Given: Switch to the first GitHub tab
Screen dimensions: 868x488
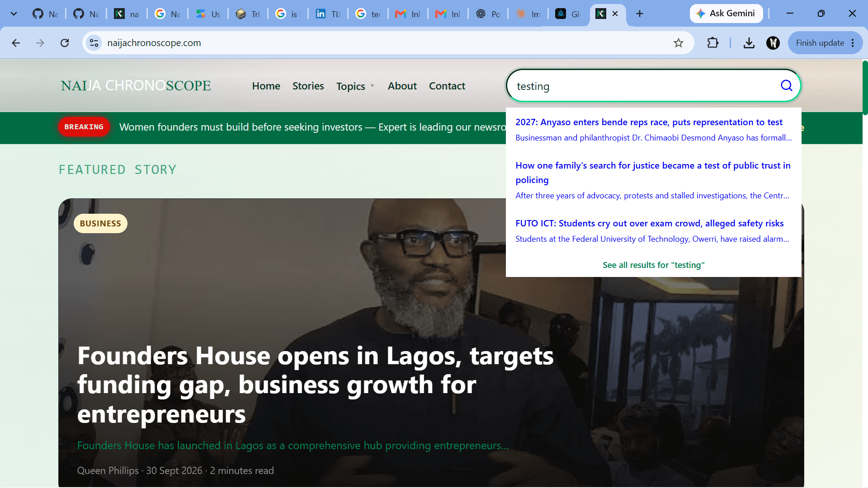Looking at the screenshot, I should [x=45, y=14].
